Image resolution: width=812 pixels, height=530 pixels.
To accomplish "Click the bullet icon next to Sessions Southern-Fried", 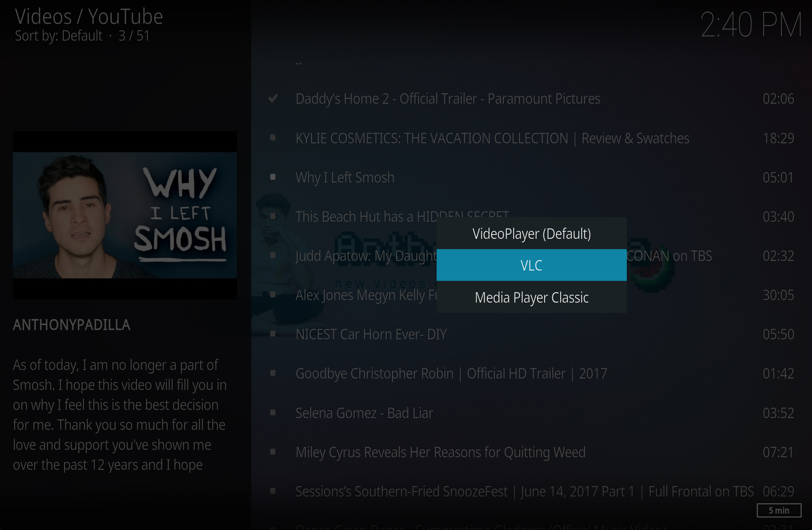I will pos(275,492).
